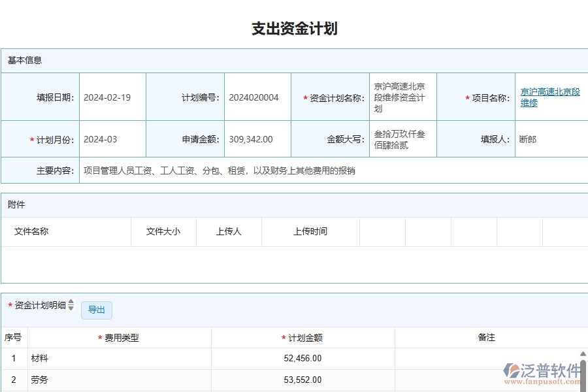Image resolution: width=588 pixels, height=392 pixels.
Task: Click the 上传时间 column header
Action: pyautogui.click(x=310, y=231)
